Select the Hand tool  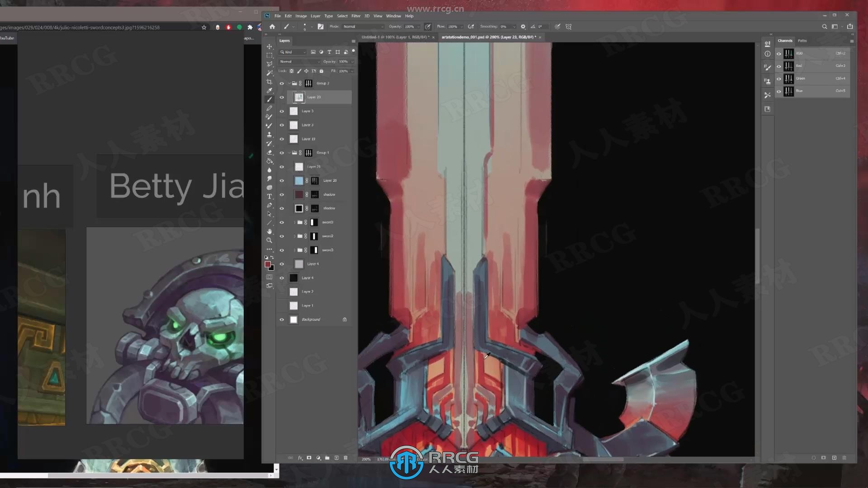(269, 231)
